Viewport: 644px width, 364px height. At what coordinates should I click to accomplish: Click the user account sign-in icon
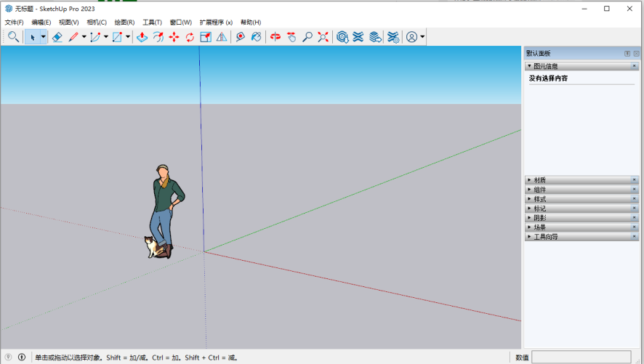(x=411, y=37)
